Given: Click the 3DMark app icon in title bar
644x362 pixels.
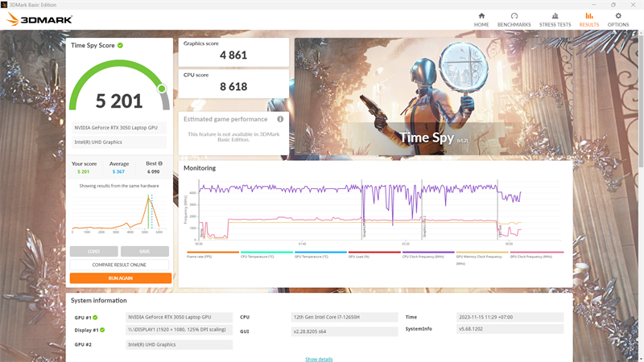Looking at the screenshot, I should (x=4, y=5).
